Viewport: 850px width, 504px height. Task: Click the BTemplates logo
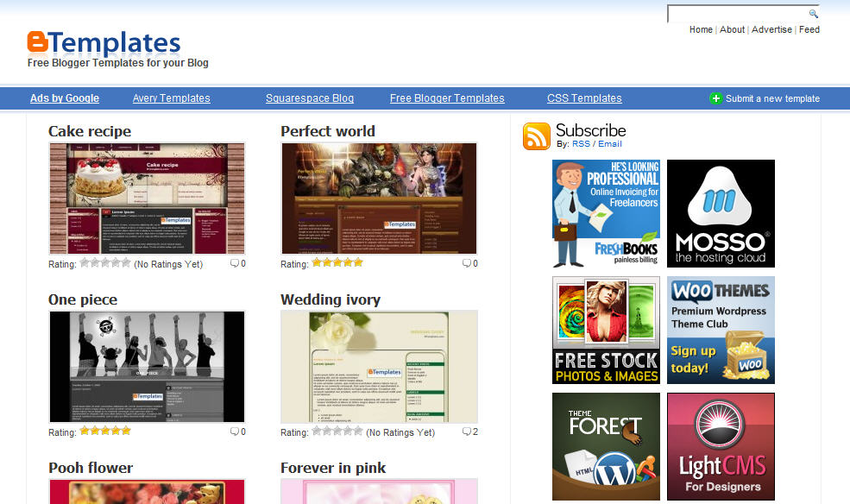pos(104,43)
